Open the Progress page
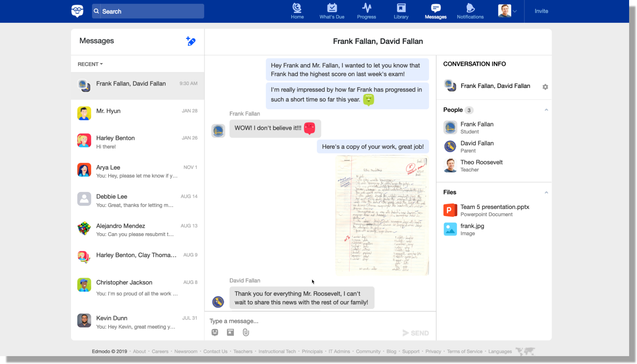Screen dimensions: 637x364 point(366,11)
